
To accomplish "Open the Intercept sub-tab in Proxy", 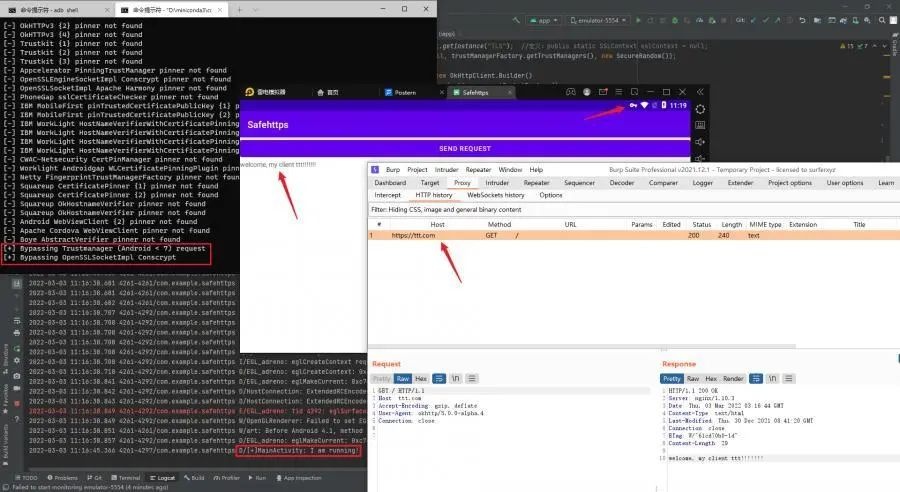I will tap(387, 195).
